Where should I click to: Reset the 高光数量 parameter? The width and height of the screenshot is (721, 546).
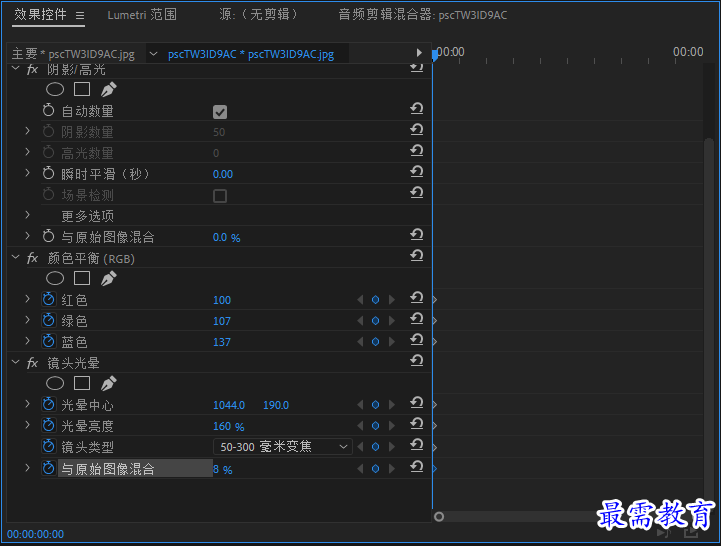pyautogui.click(x=417, y=150)
